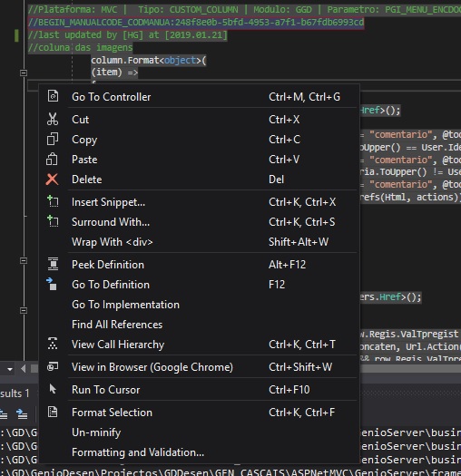Select Go To Definition entry label
The width and height of the screenshot is (461, 476).
click(111, 285)
